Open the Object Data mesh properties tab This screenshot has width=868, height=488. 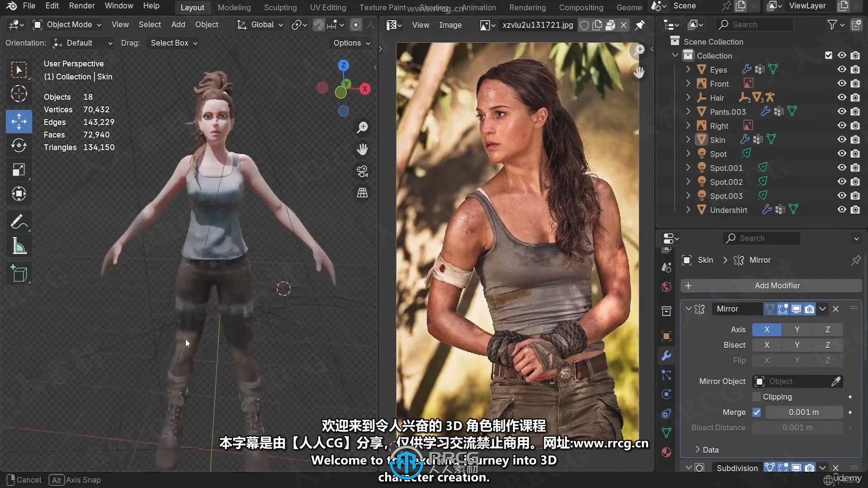666,433
